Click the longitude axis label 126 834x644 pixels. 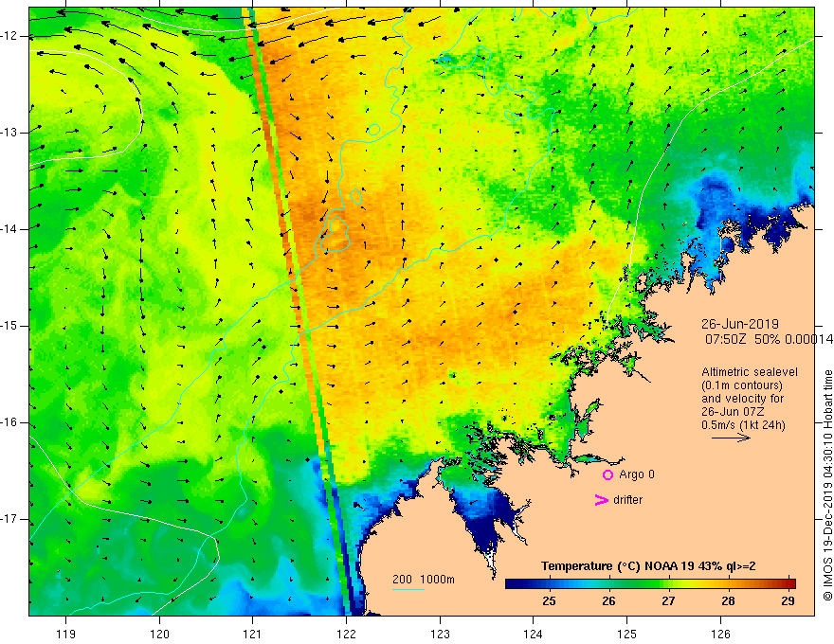pos(720,634)
